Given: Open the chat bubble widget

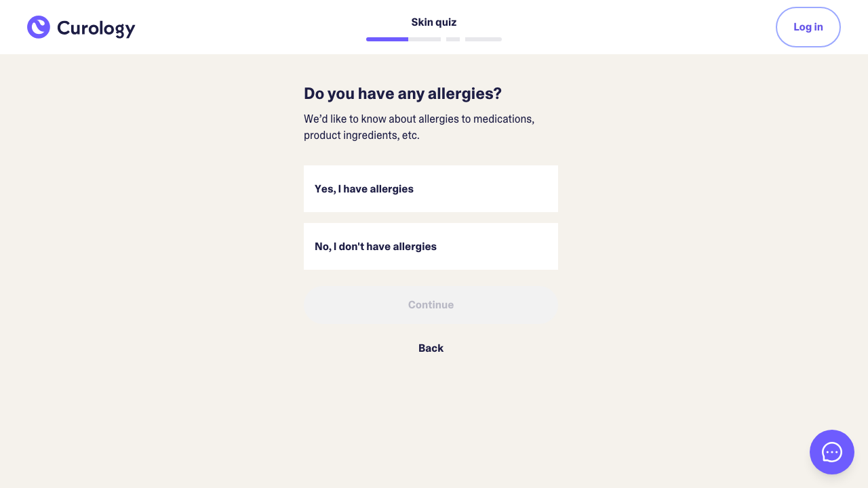Looking at the screenshot, I should 831,452.
